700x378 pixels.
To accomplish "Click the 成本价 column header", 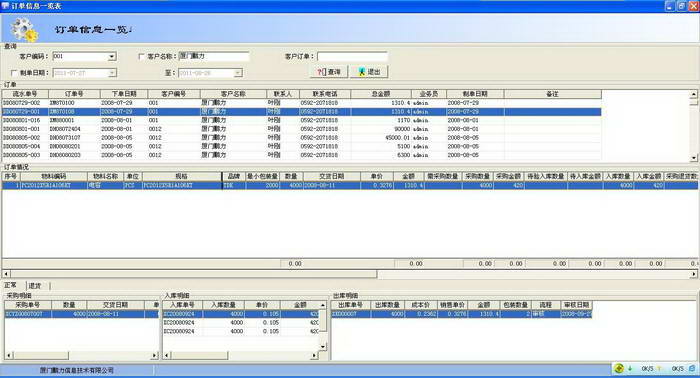I will click(x=420, y=305).
